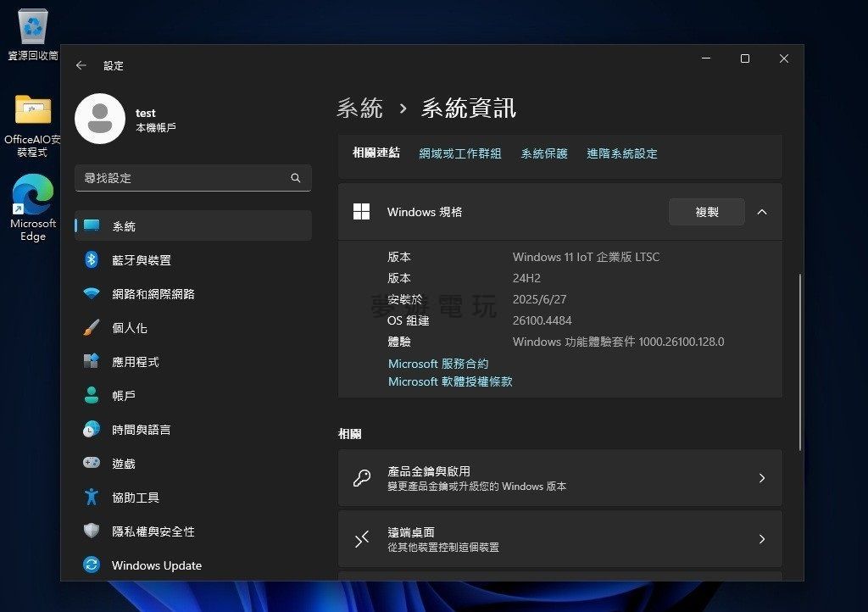Click the Windows 功能體驗套件 1000.26100.128.0 value

click(x=618, y=342)
